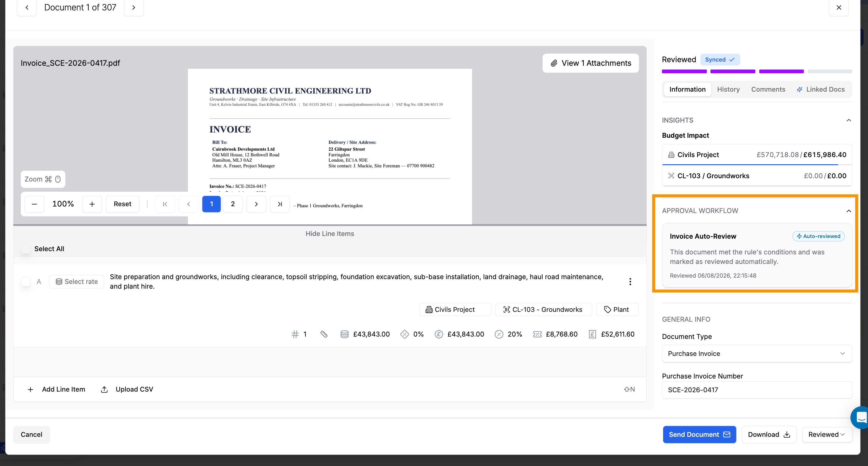Reset the PDF zoom level
The width and height of the screenshot is (868, 466).
click(122, 204)
